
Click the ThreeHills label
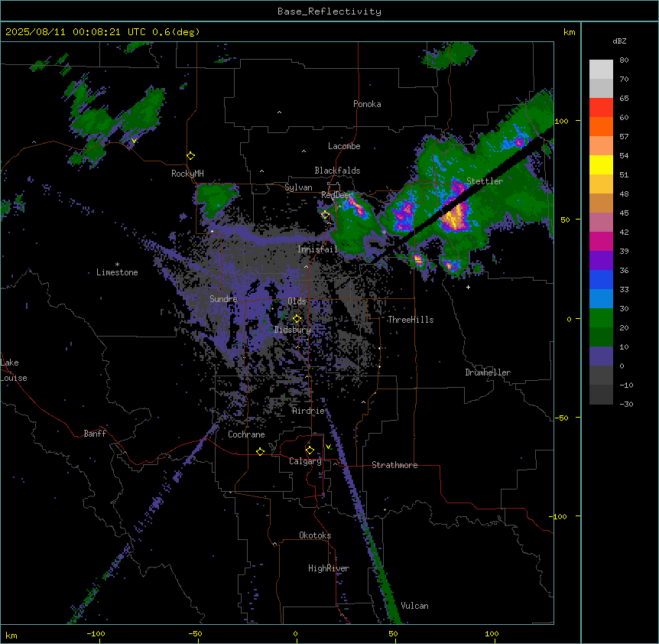[x=411, y=320]
